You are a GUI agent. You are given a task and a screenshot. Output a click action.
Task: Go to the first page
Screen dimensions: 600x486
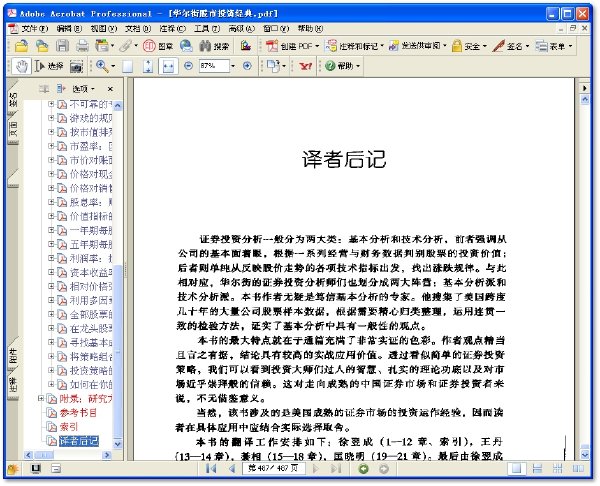211,468
